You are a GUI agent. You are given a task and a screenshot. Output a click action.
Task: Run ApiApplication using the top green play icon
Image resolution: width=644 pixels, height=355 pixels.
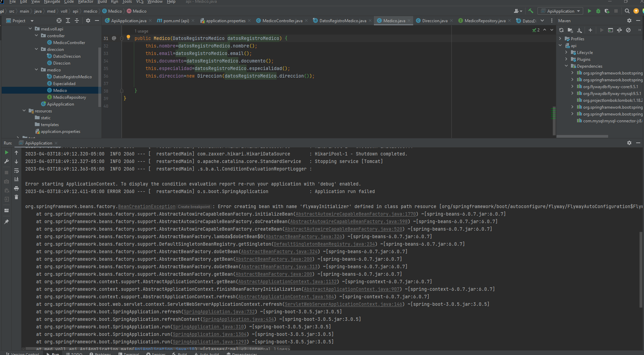tap(589, 11)
